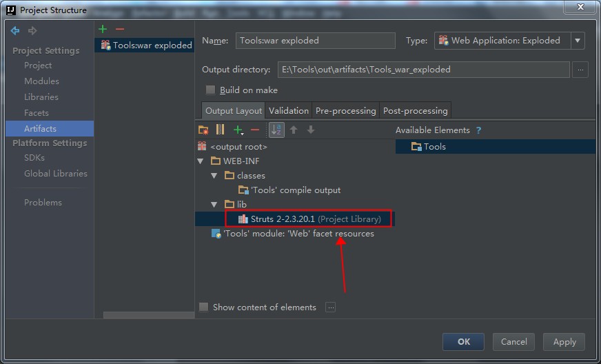Select Artifacts in sidebar

[x=50, y=128]
